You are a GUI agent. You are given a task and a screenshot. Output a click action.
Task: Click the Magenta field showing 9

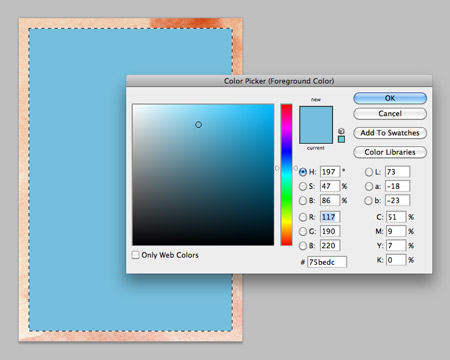coord(396,231)
